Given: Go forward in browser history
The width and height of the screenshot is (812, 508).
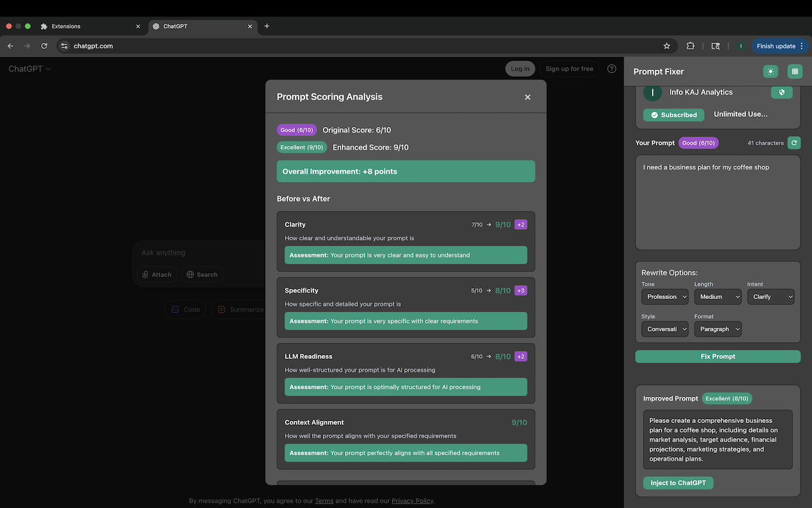Looking at the screenshot, I should coord(27,46).
